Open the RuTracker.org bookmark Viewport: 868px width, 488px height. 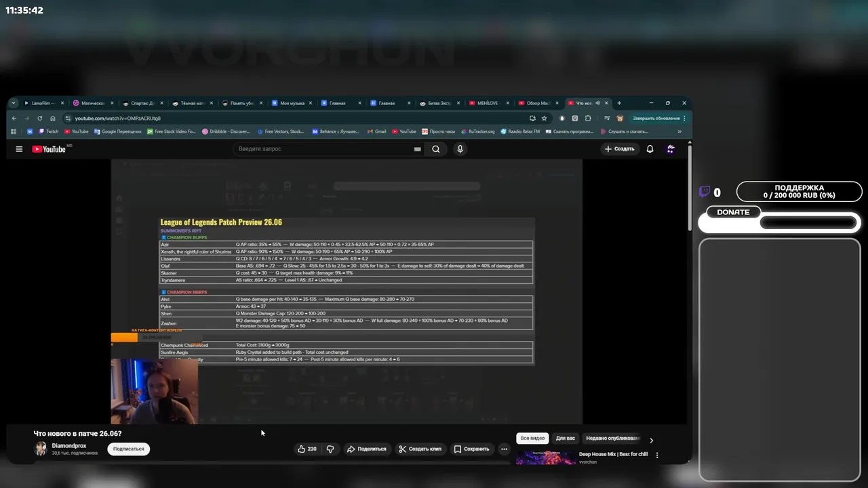[x=478, y=131]
